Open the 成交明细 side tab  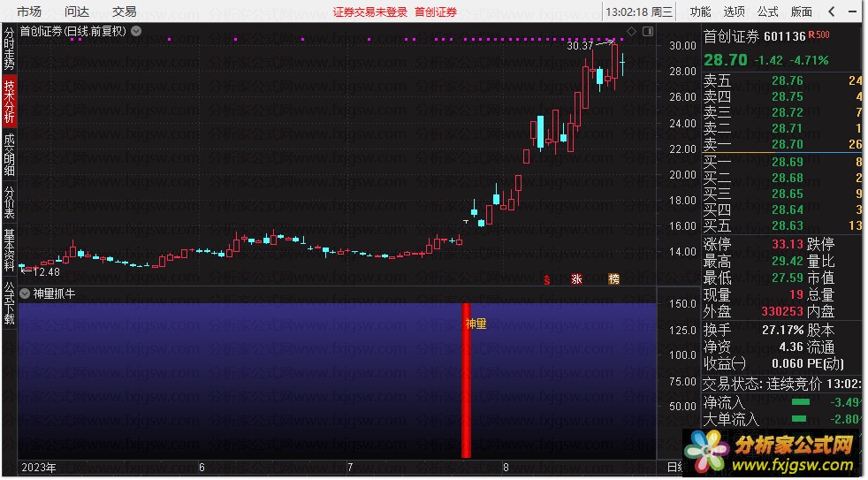point(10,155)
